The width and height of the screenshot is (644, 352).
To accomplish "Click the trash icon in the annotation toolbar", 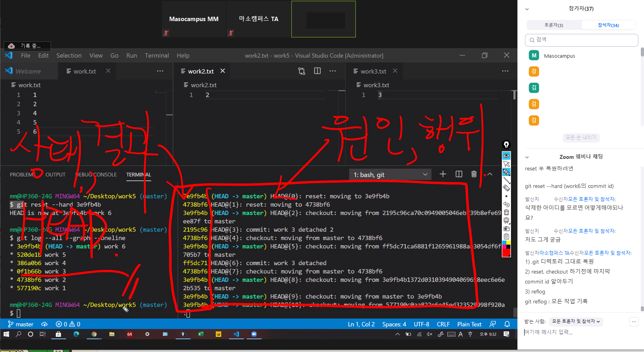I will point(506,212).
